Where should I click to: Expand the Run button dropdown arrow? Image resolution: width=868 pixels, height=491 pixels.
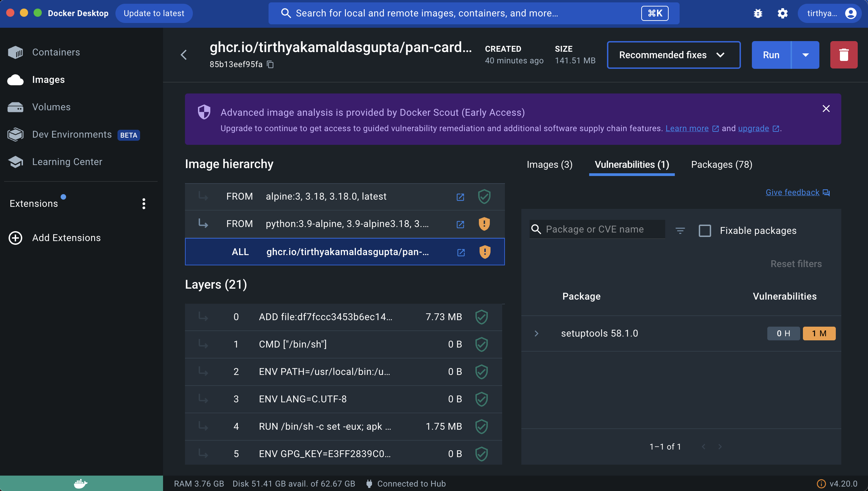tap(805, 55)
